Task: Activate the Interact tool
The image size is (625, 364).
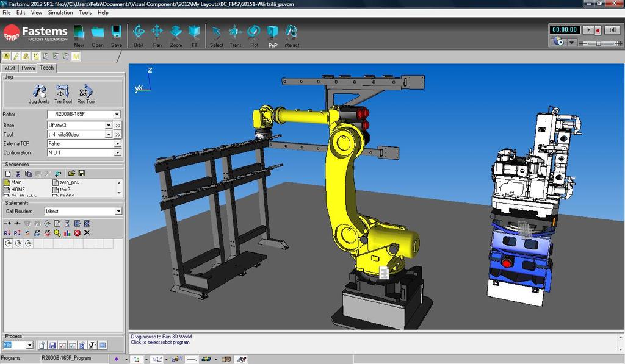Action: (x=291, y=35)
